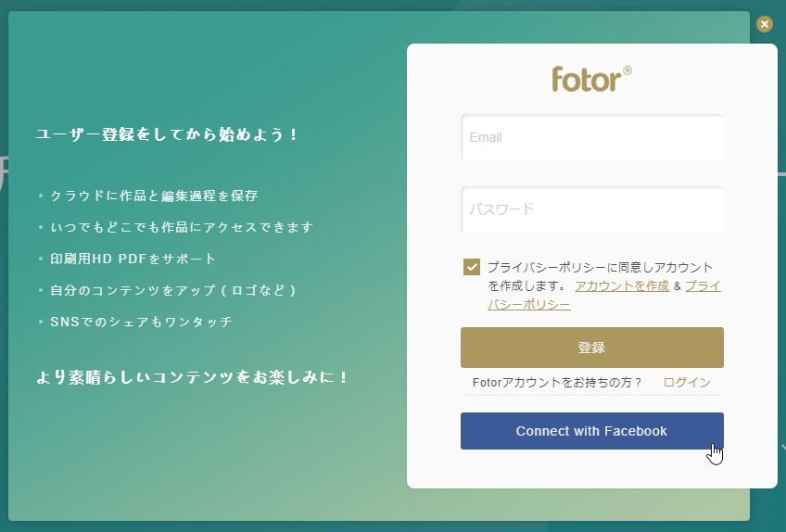Uncheck the privacy policy agreement checkbox
The image size is (786, 532).
(x=472, y=267)
